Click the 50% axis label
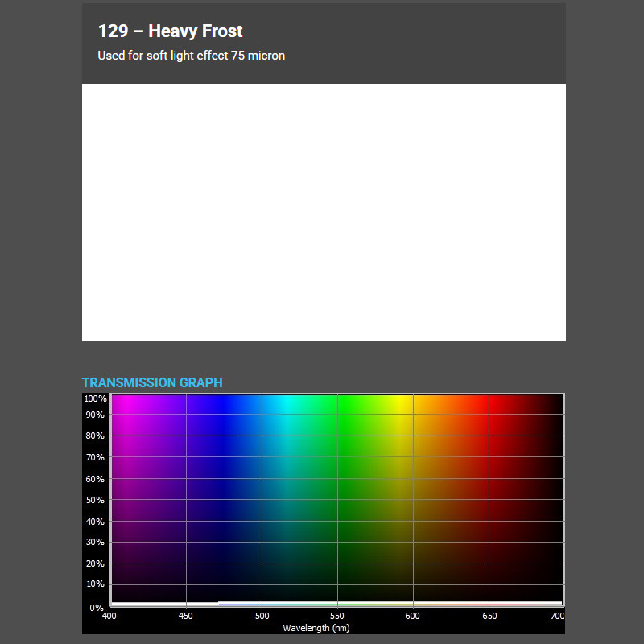The image size is (644, 644). pos(94,500)
